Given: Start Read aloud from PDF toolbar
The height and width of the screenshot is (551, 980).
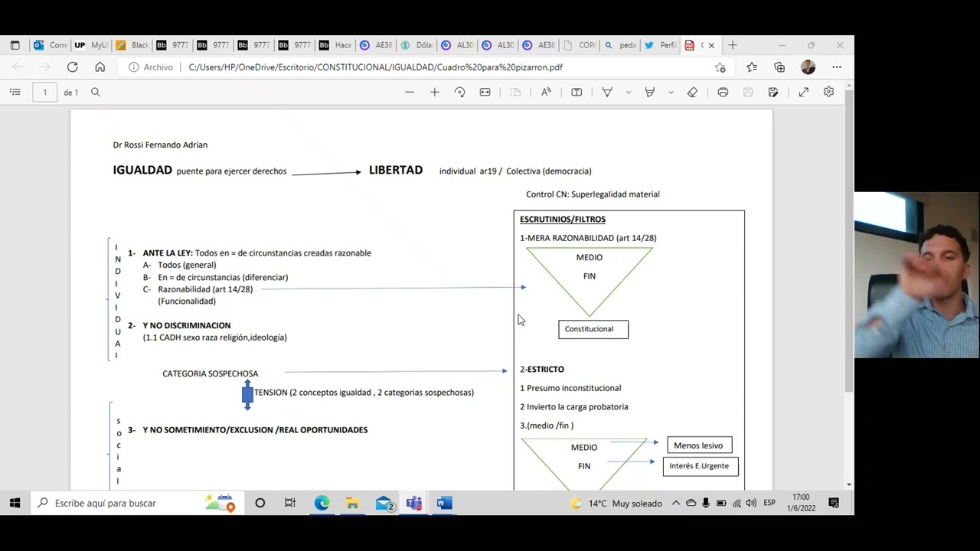Looking at the screenshot, I should pyautogui.click(x=546, y=92).
